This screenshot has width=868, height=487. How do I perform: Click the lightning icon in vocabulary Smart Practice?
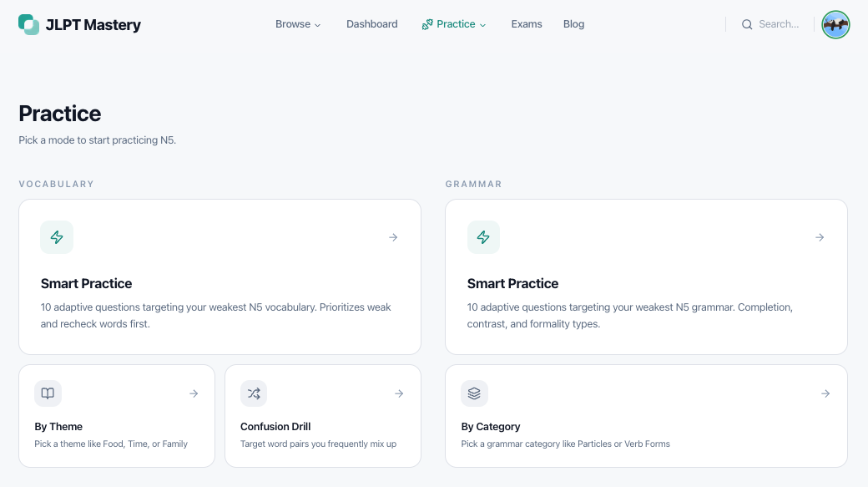57,237
